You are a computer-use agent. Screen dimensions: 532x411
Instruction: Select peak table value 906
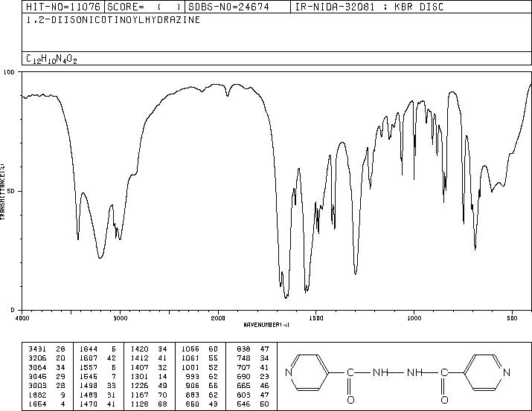tap(193, 386)
